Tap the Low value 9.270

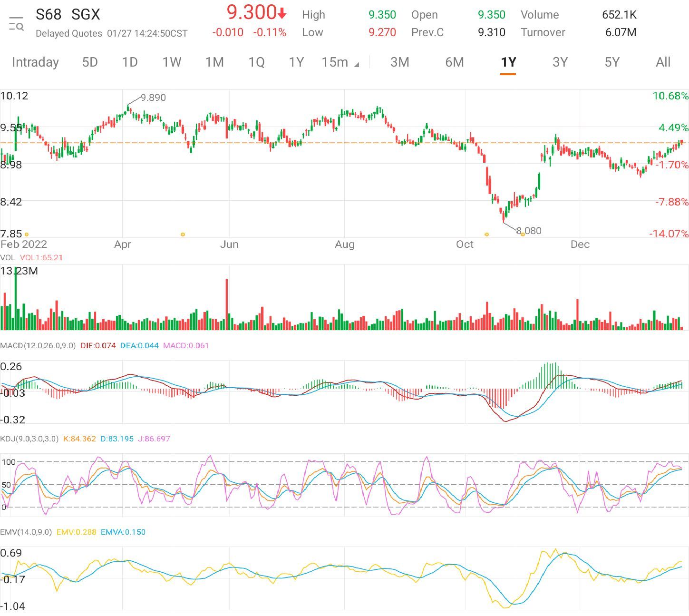coord(382,32)
